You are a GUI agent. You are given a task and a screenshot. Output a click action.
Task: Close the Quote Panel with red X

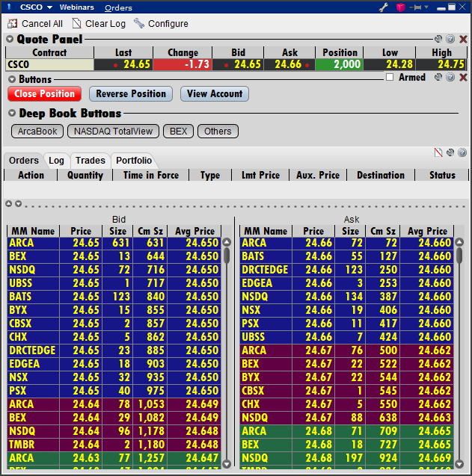(463, 39)
